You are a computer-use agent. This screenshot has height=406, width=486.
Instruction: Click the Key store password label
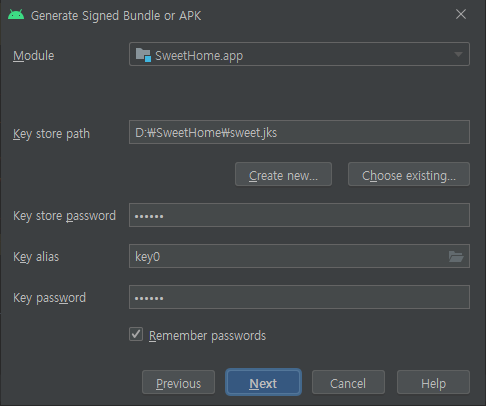click(x=64, y=216)
